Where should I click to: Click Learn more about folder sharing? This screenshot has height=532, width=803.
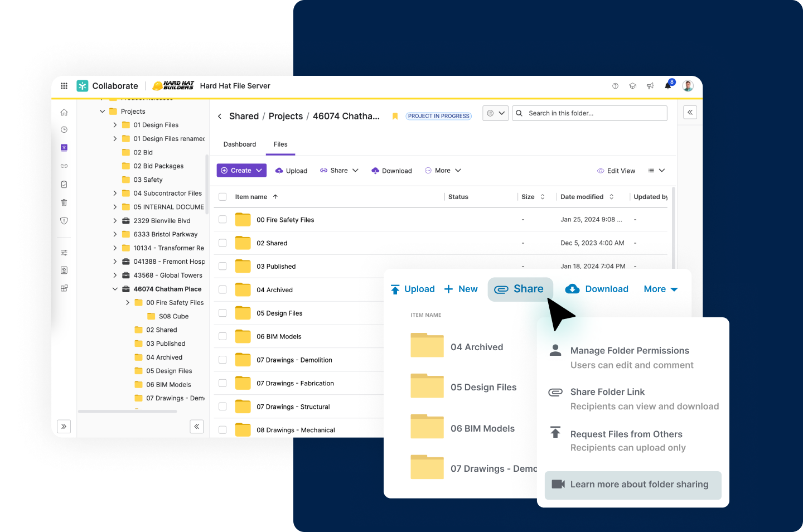click(633, 485)
